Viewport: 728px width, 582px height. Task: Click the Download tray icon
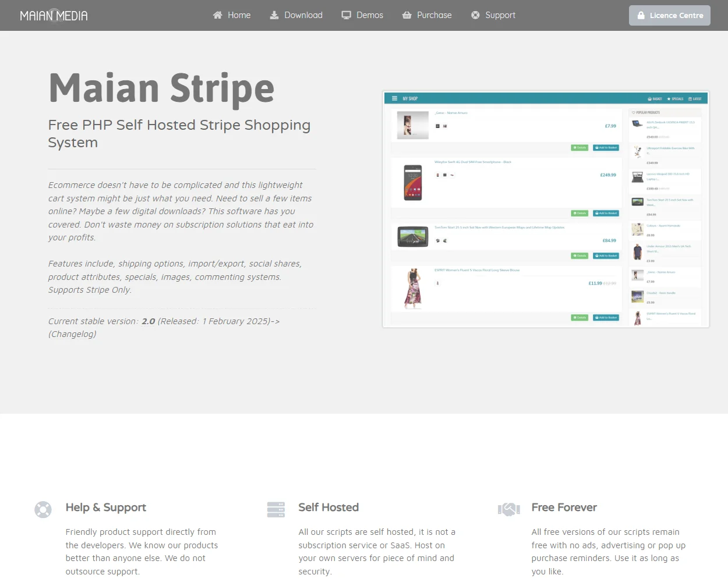point(274,15)
